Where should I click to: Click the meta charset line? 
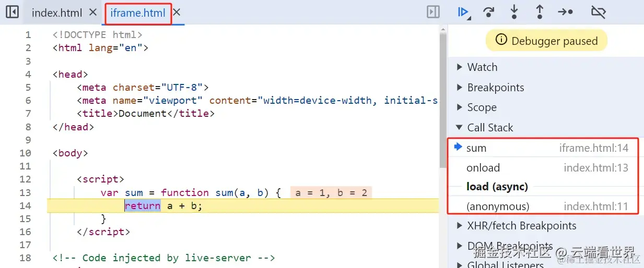click(143, 88)
